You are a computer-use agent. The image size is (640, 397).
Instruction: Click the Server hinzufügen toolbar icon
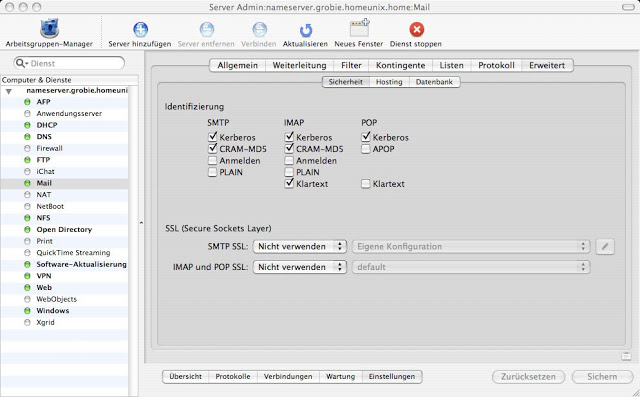click(140, 29)
